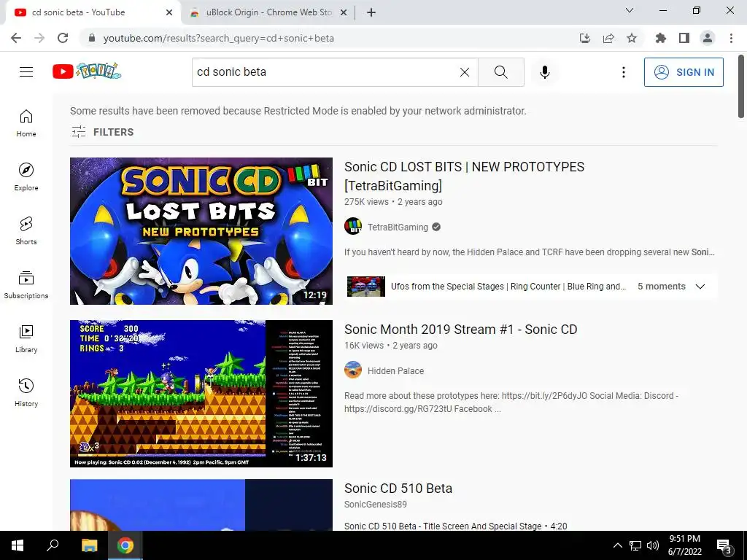Open File Explorer from the taskbar
Image resolution: width=747 pixels, height=560 pixels.
click(x=89, y=545)
